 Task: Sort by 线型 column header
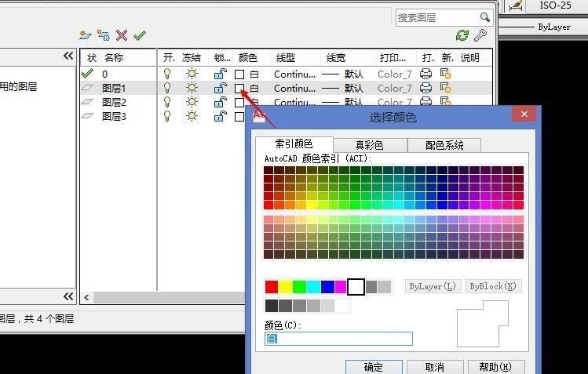pyautogui.click(x=286, y=58)
